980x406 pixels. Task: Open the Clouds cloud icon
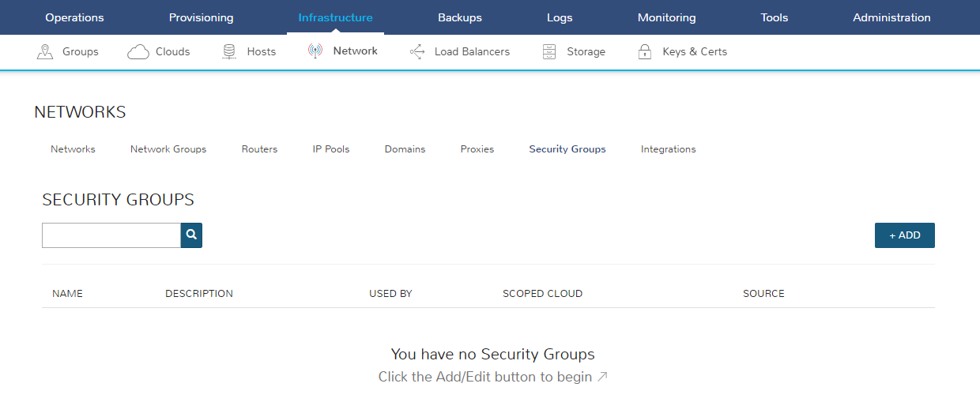click(138, 52)
